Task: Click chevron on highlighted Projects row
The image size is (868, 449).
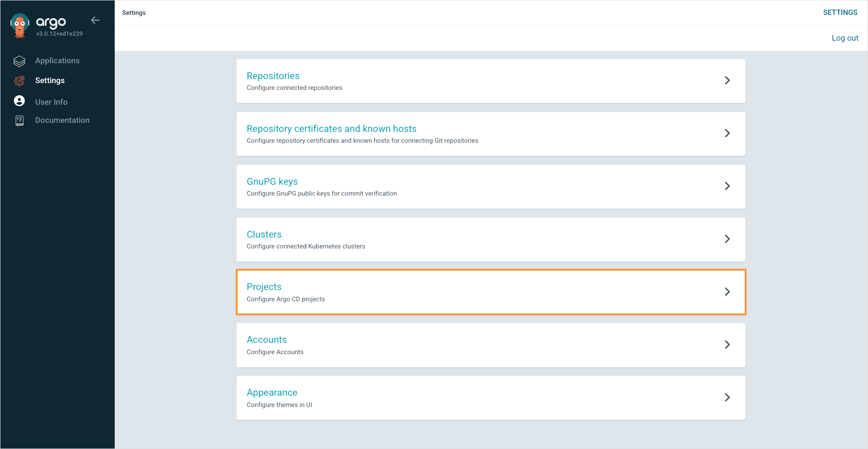Action: [727, 292]
